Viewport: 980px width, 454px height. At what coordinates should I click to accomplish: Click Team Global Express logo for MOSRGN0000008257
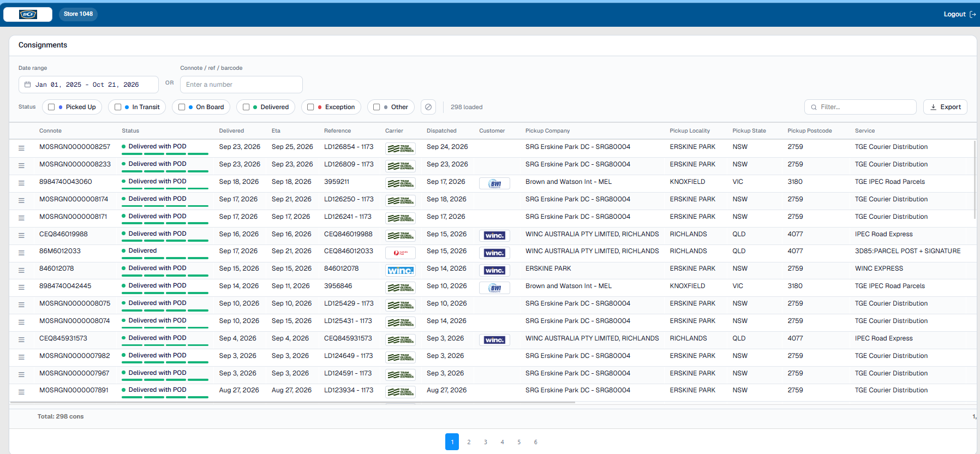tap(401, 148)
